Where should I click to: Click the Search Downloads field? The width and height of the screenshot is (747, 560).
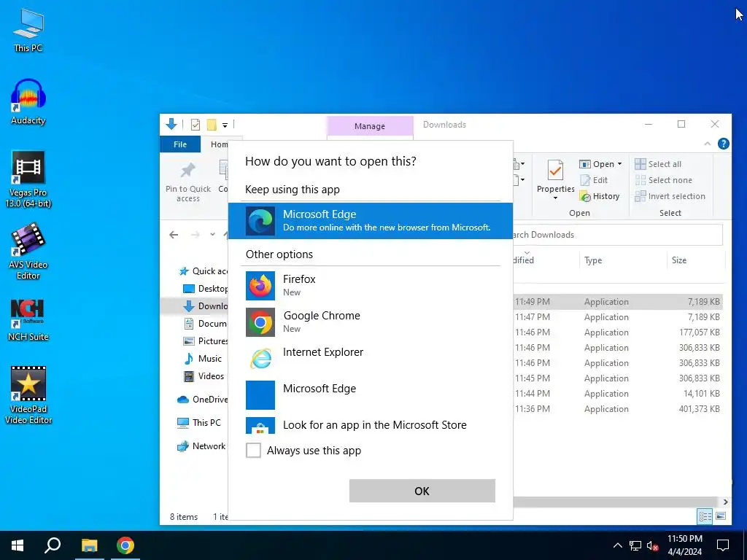click(x=617, y=235)
